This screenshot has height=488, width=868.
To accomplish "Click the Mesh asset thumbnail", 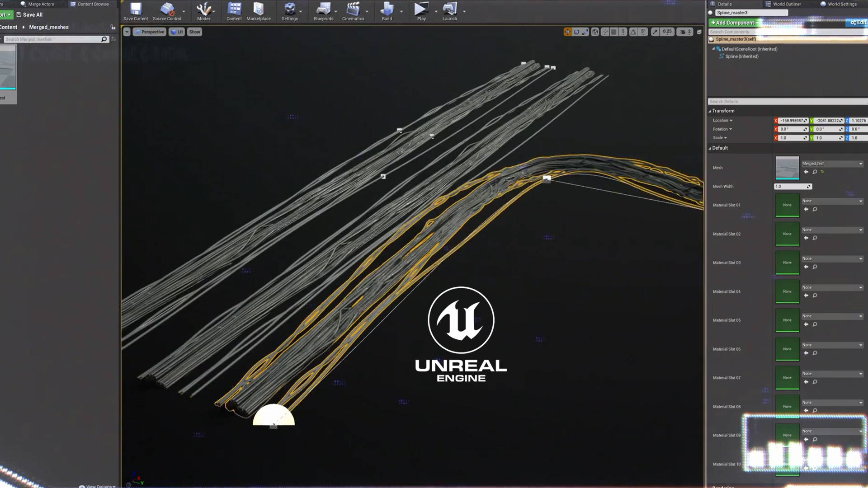I will coord(787,168).
